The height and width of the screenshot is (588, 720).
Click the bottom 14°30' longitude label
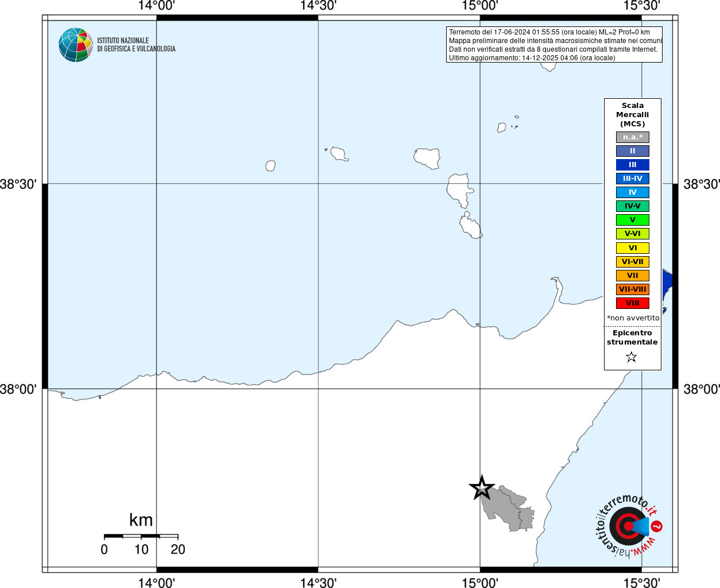click(318, 583)
